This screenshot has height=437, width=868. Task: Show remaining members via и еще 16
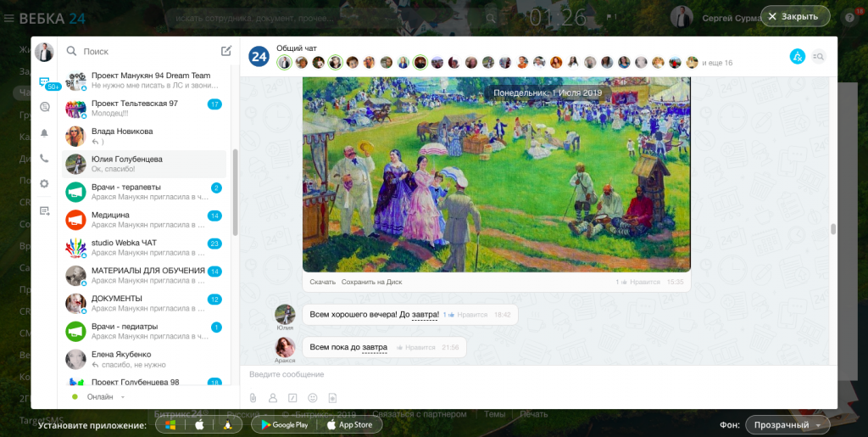pos(717,63)
